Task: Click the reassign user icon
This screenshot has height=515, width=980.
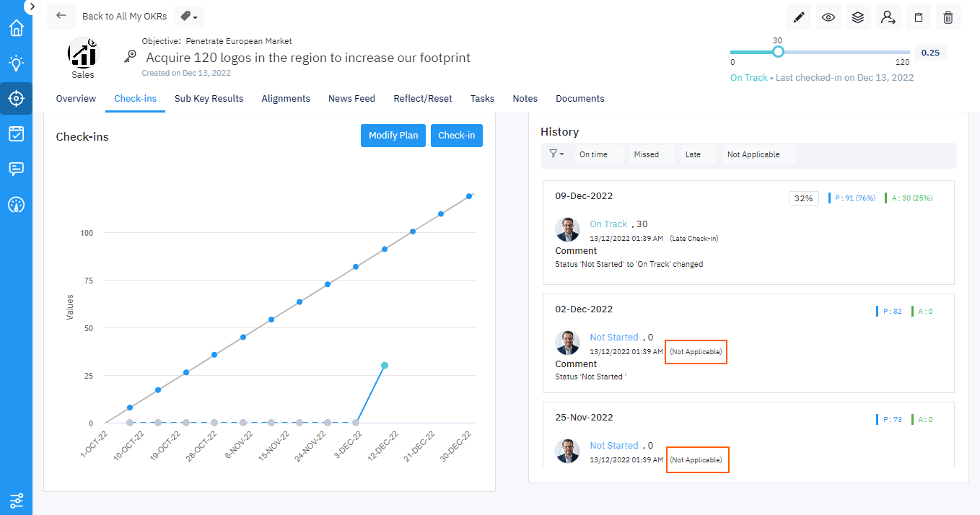Action: (888, 17)
